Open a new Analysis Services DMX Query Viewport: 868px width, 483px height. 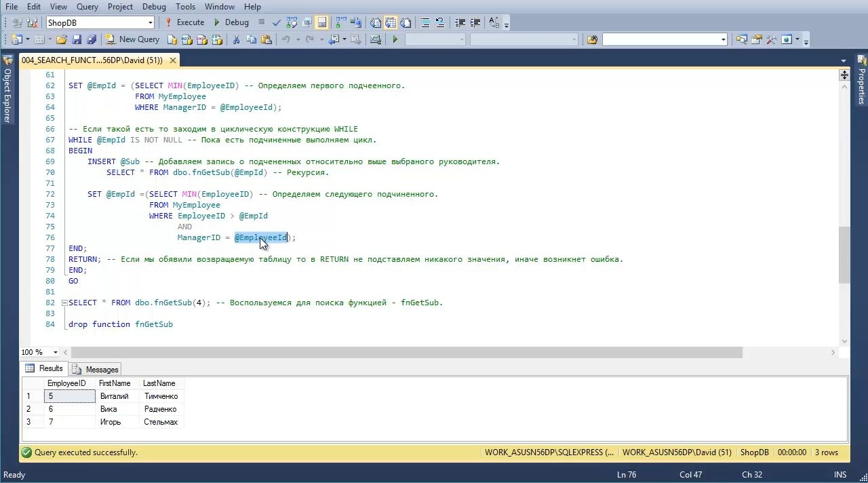202,39
